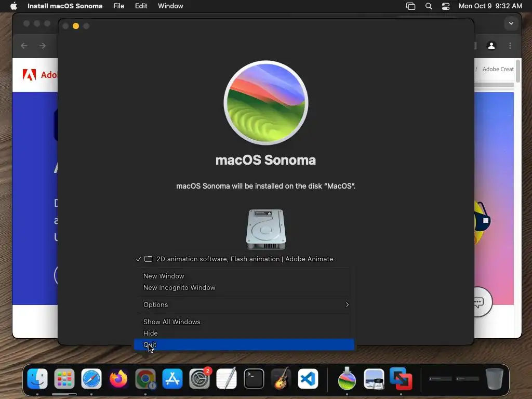Open Launchpad from the Dock
The image size is (532, 399).
pyautogui.click(x=64, y=379)
